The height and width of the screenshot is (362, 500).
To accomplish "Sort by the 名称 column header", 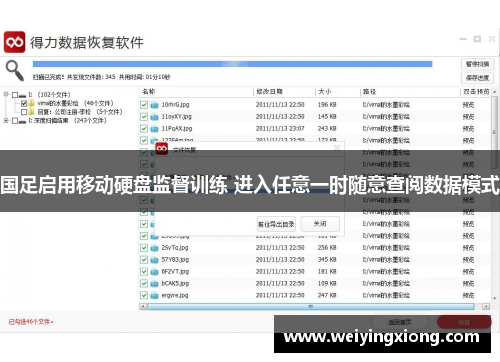I will [x=149, y=91].
